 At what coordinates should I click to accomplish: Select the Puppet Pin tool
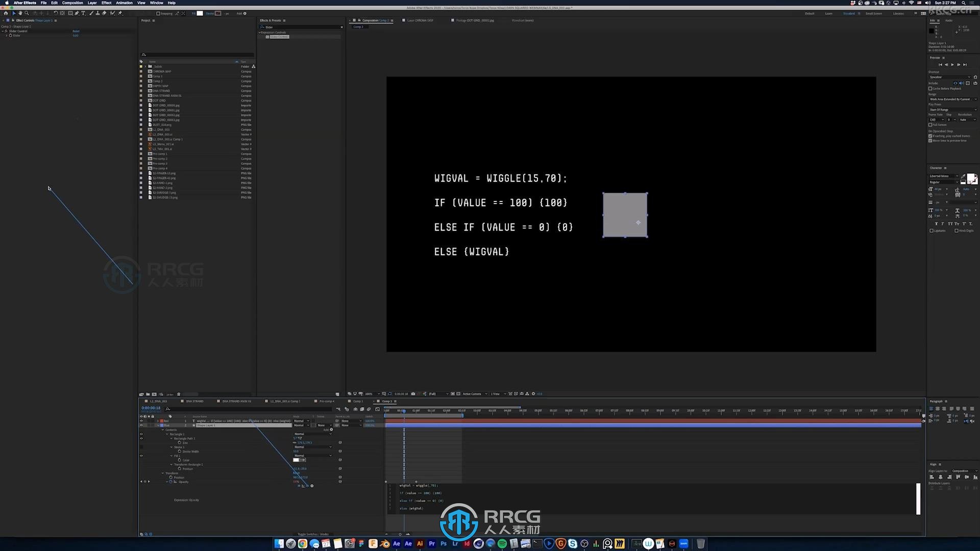click(x=120, y=13)
